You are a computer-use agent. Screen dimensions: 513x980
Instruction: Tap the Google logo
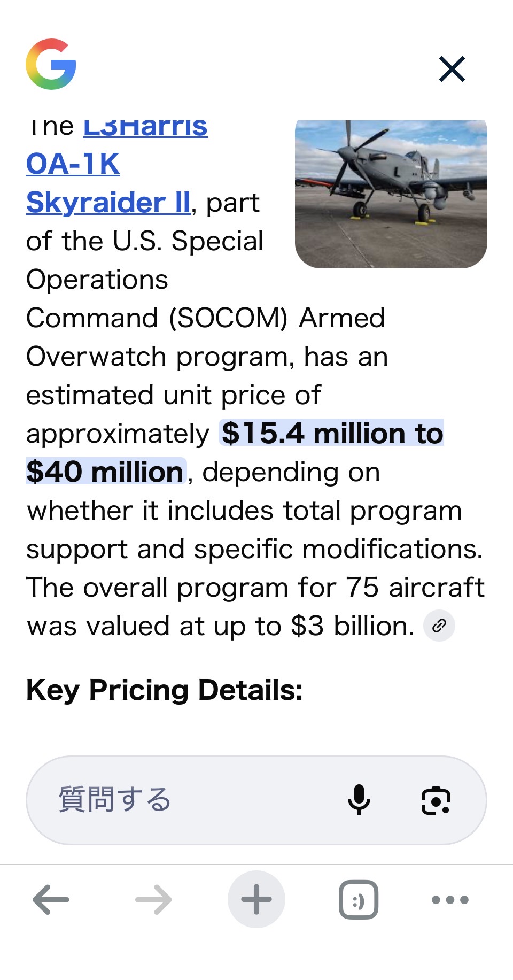tap(51, 64)
